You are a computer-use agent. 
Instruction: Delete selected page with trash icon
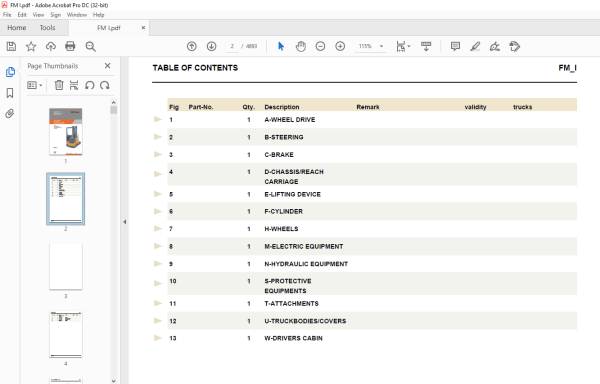click(x=59, y=85)
